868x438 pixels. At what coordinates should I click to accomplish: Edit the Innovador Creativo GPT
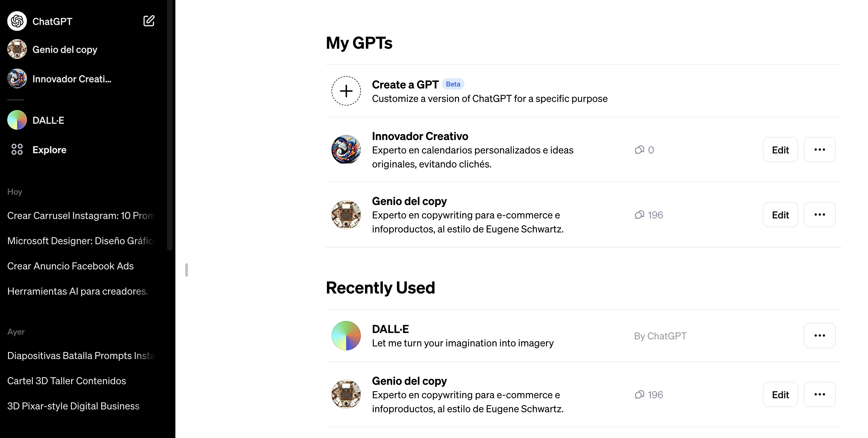(x=780, y=150)
